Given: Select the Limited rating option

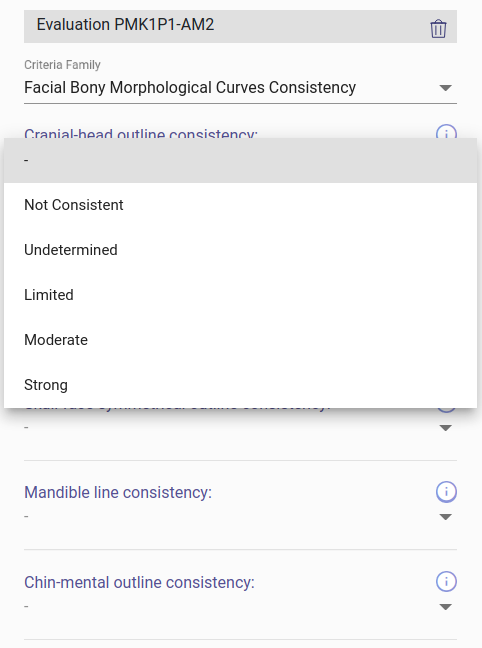Looking at the screenshot, I should (x=240, y=295).
